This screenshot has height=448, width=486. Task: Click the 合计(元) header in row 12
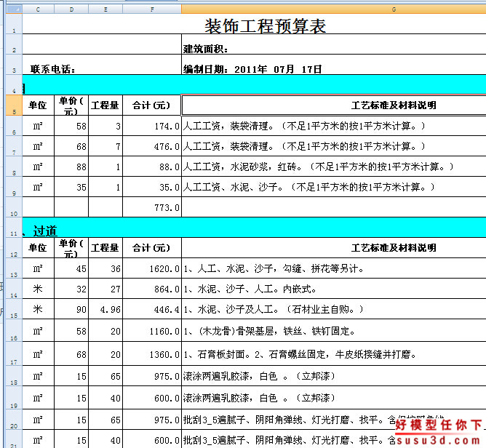[x=152, y=248]
